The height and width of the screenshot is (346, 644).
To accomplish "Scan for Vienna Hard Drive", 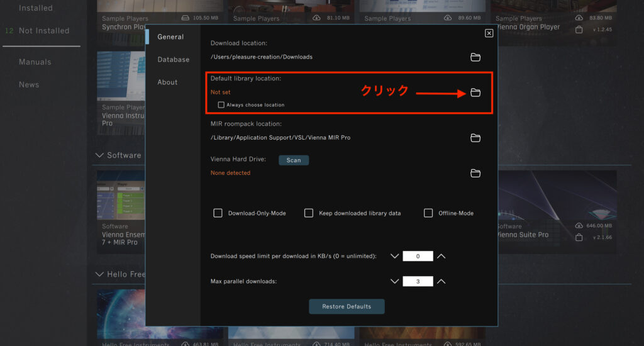I will pyautogui.click(x=294, y=160).
